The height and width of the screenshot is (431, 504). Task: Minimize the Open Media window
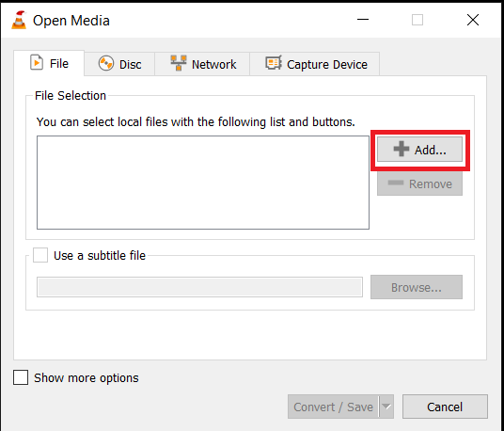click(x=363, y=20)
